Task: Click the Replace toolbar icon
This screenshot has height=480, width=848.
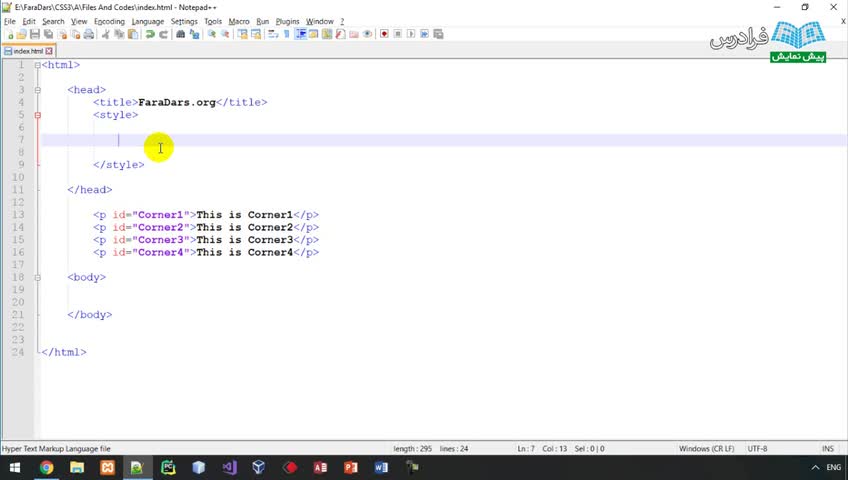Action: (195, 34)
